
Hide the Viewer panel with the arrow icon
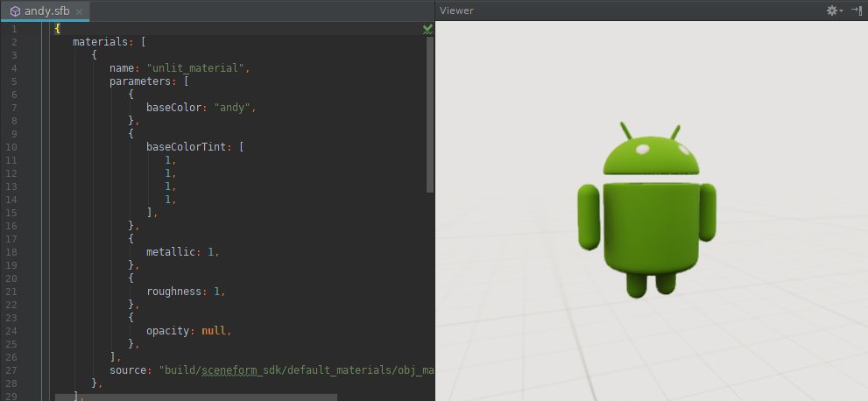[857, 10]
